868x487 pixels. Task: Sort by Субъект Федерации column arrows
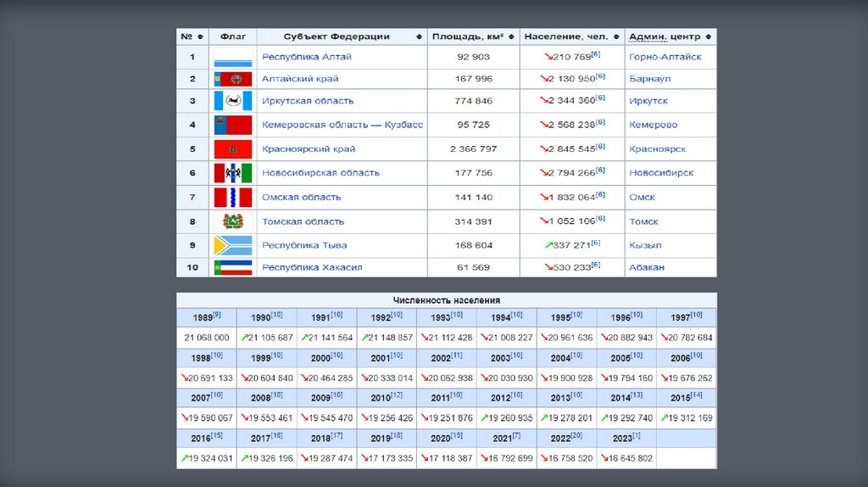(419, 37)
